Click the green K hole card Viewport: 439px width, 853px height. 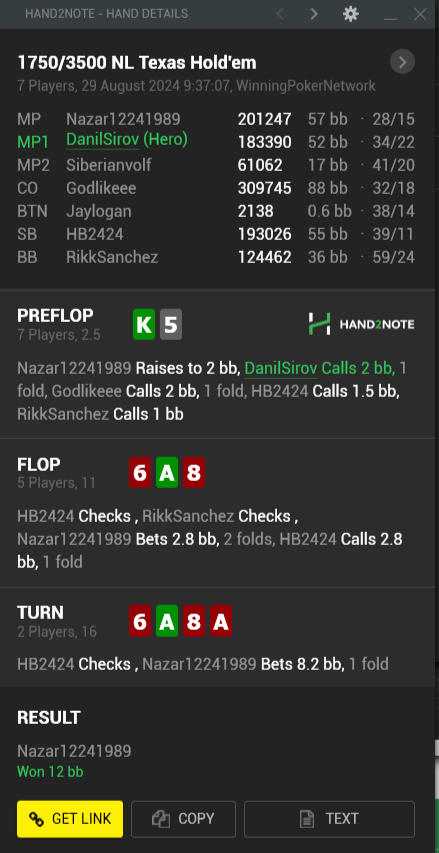tap(144, 325)
